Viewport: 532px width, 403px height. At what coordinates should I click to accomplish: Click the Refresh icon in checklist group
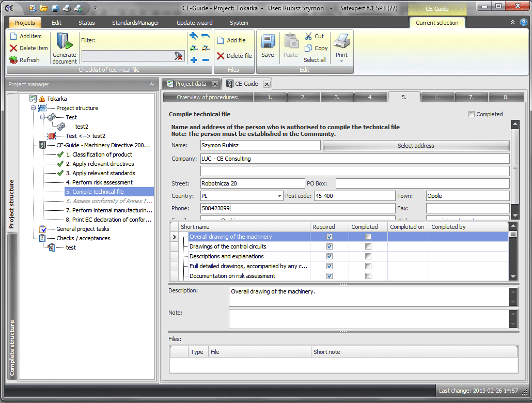pyautogui.click(x=13, y=60)
